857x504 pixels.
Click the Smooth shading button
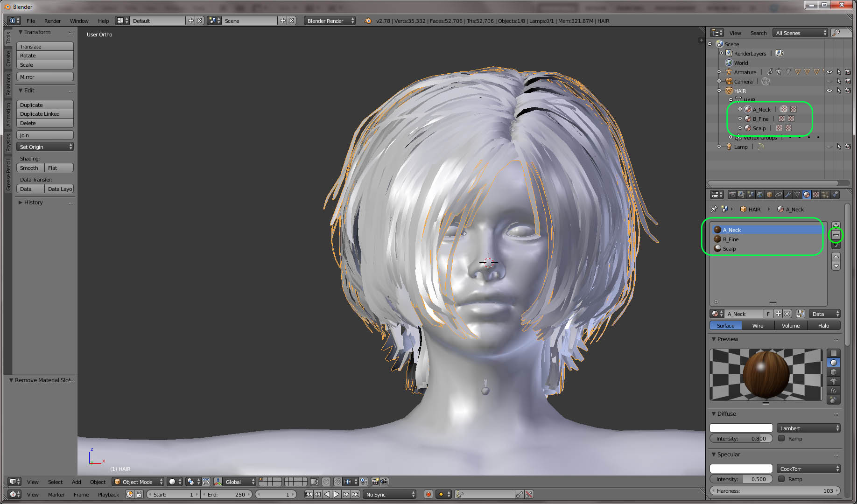coord(30,168)
